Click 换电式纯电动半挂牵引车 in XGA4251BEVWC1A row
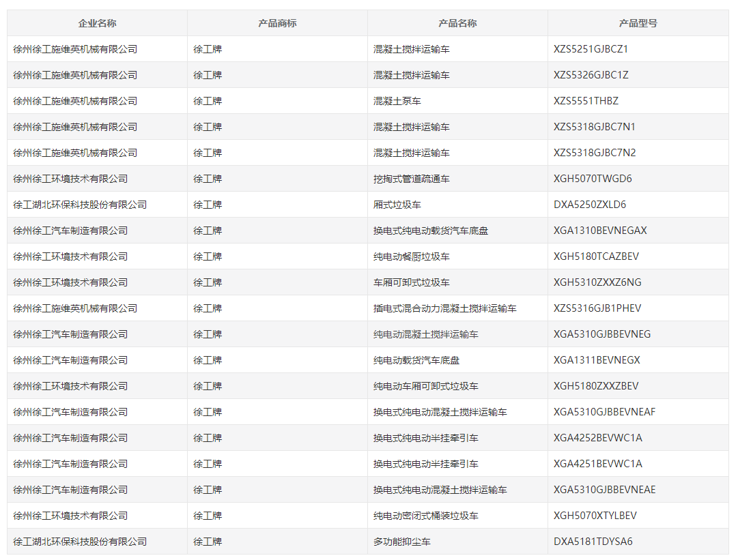 tap(426, 464)
